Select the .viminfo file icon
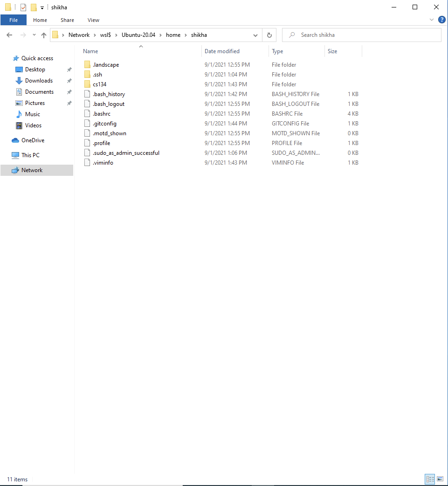Viewport: 448px width, 486px height. [87, 163]
